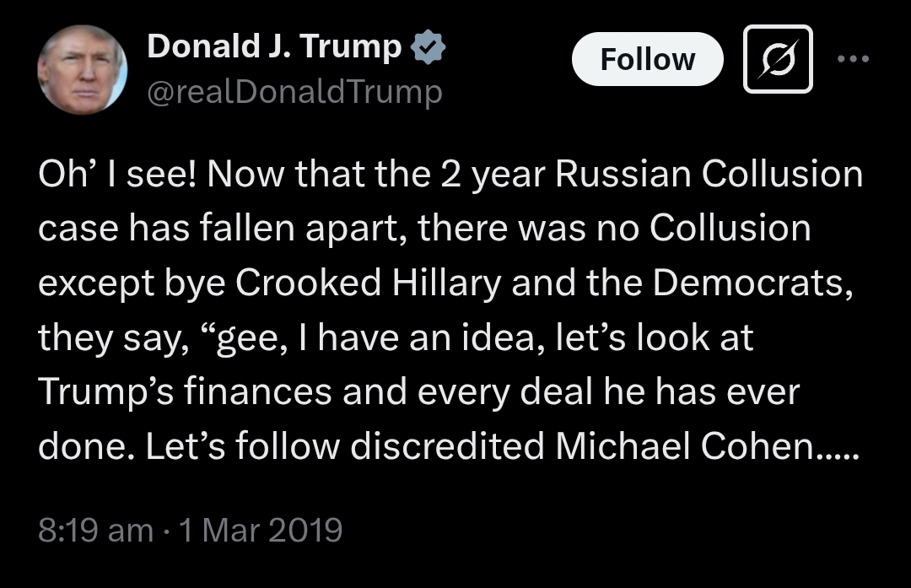Image resolution: width=911 pixels, height=588 pixels.
Task: Click the text "let's look at" in tweet
Action: coord(655,337)
